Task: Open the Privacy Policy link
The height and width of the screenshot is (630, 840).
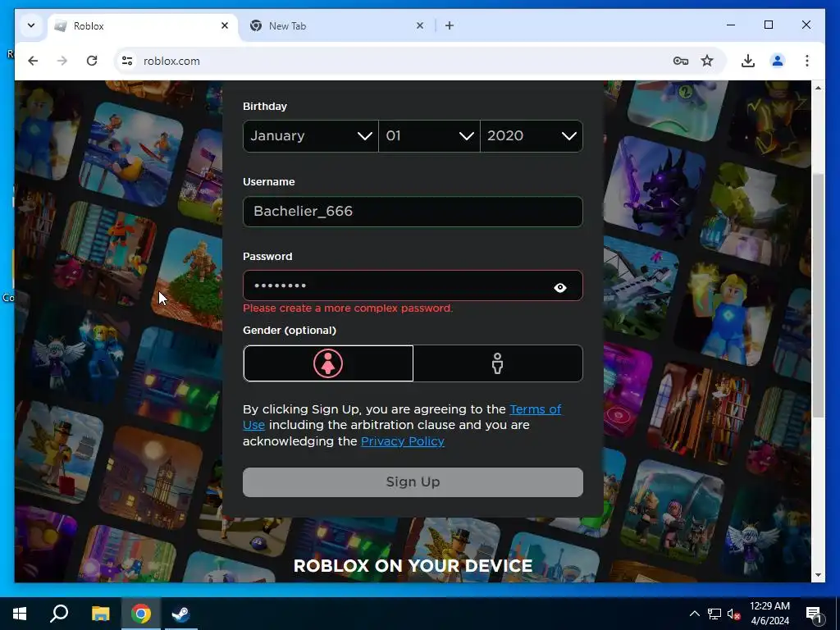Action: 402,441
